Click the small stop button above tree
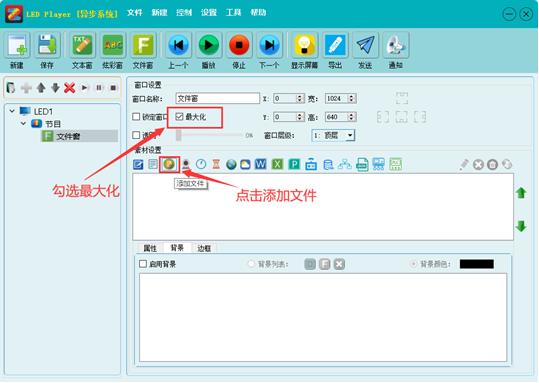The width and height of the screenshot is (539, 383). pyautogui.click(x=113, y=88)
